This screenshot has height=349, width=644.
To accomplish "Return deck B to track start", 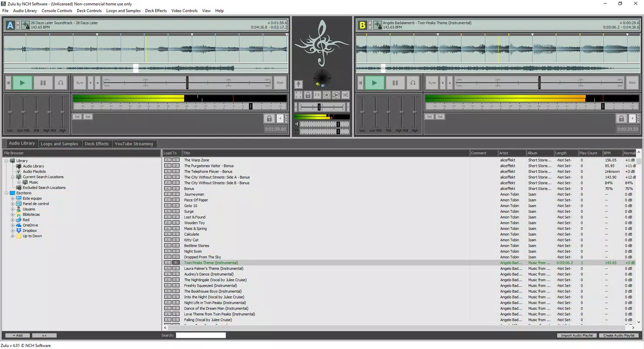I will (360, 82).
